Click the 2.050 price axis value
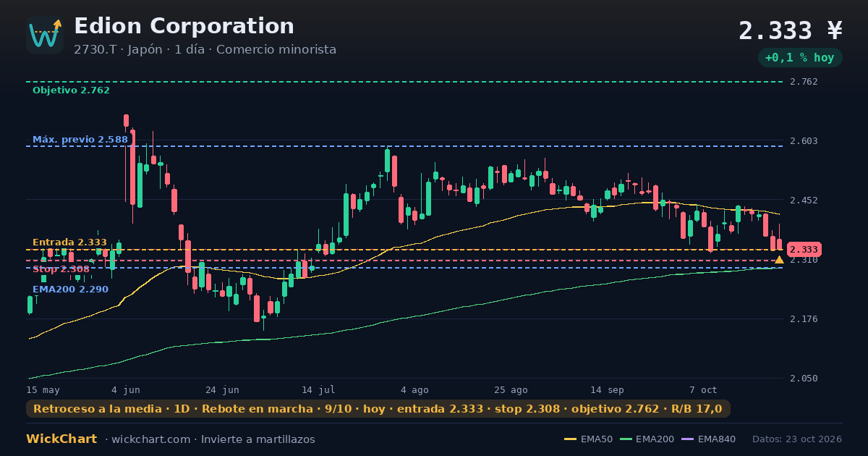Image resolution: width=868 pixels, height=456 pixels. click(804, 379)
